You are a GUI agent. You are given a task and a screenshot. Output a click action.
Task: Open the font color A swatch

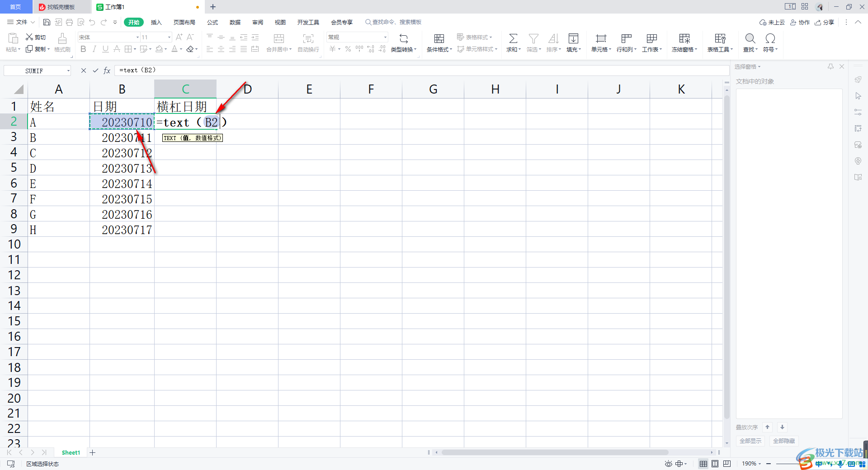175,49
